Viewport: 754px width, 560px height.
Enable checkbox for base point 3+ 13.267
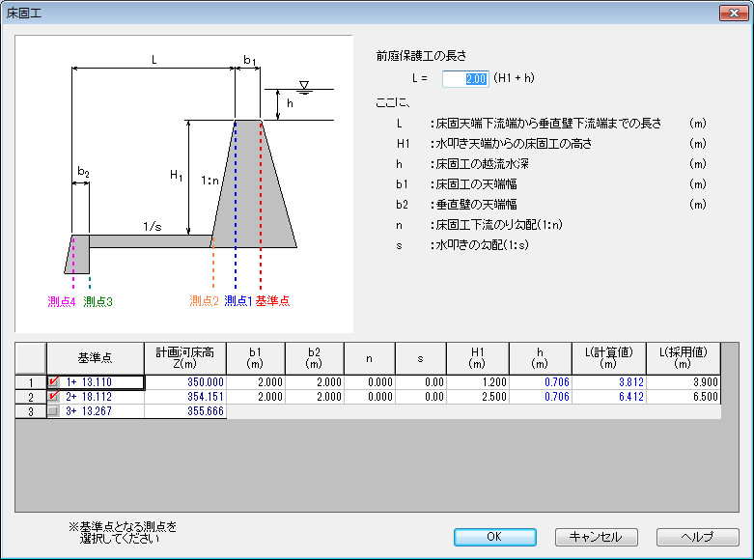[x=53, y=411]
